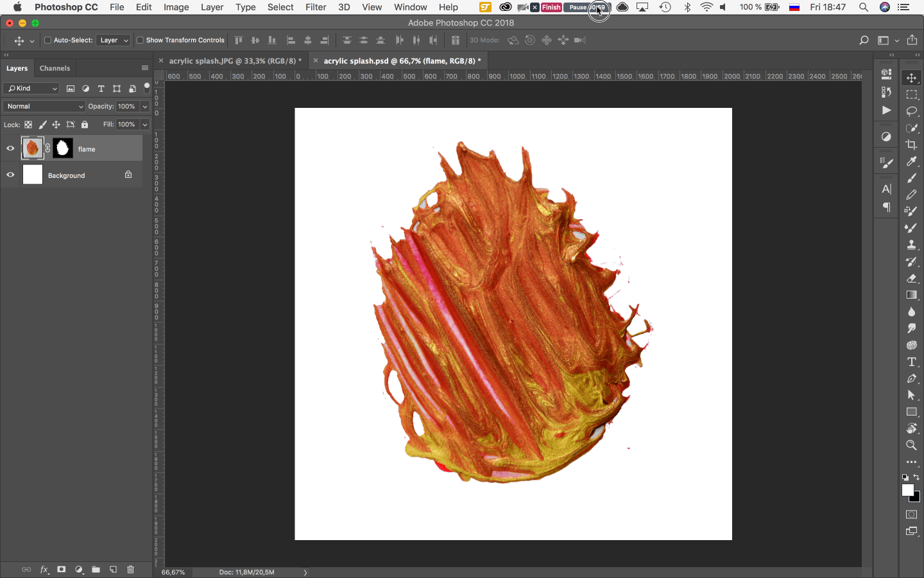Select the Gradient tool
The image size is (924, 578).
pyautogui.click(x=911, y=295)
